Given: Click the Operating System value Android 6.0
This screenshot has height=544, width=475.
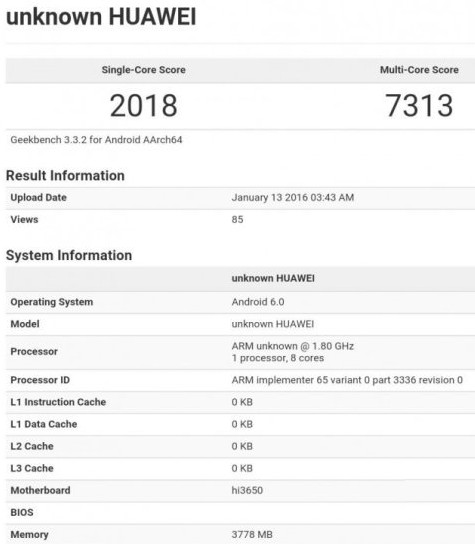Looking at the screenshot, I should (x=258, y=302).
